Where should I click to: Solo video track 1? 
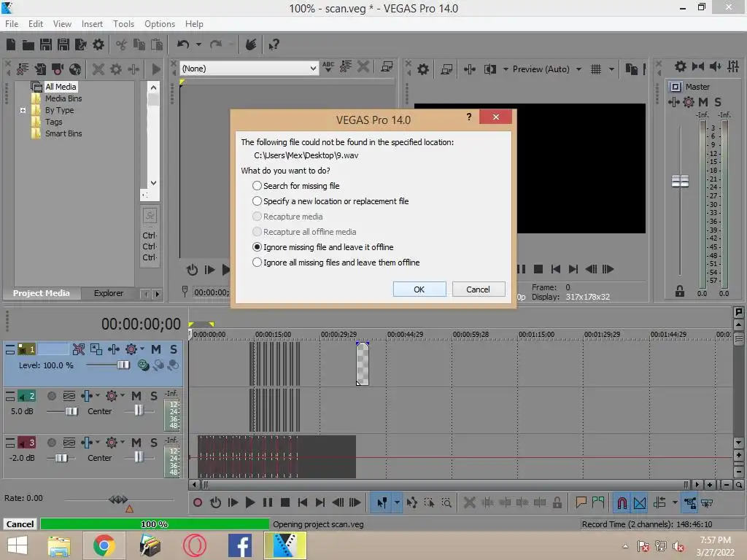pos(174,349)
